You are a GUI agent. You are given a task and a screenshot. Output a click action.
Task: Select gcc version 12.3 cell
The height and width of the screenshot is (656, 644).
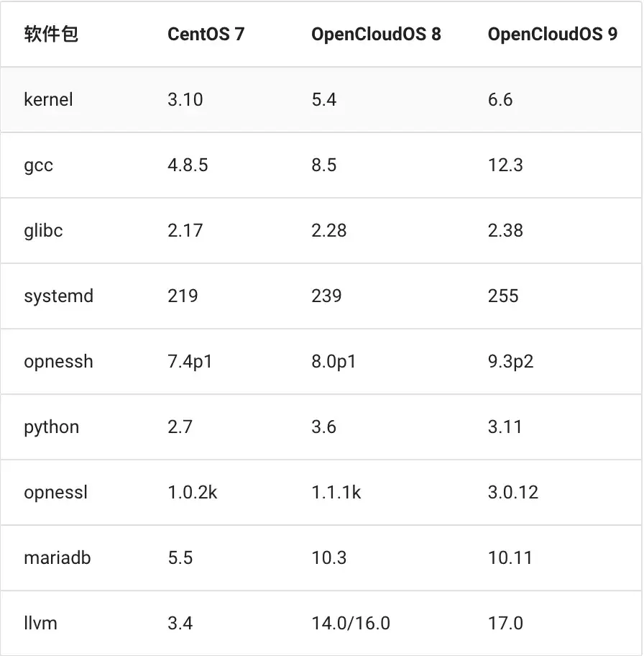(x=505, y=165)
